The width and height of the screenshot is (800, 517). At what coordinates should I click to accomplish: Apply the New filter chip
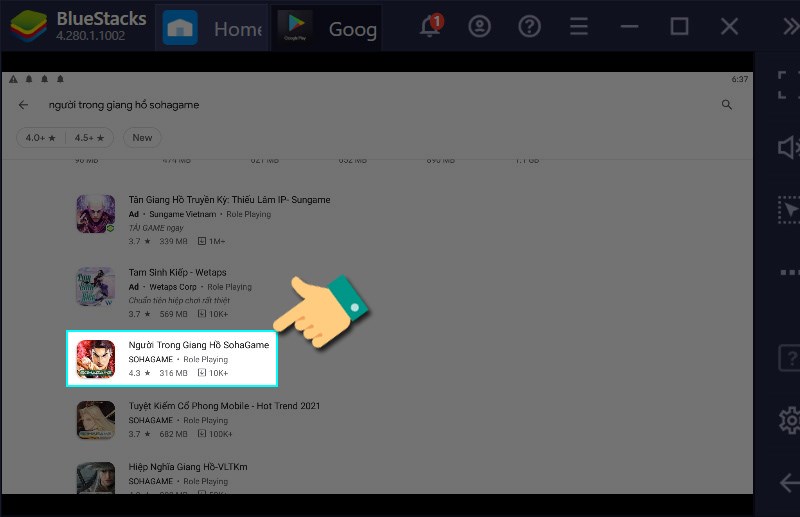click(x=142, y=137)
